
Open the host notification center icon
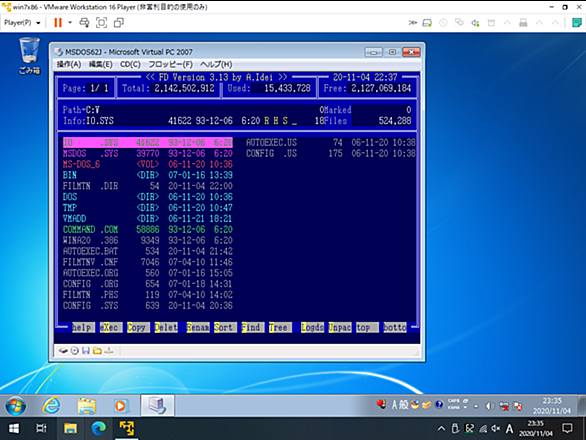567,428
